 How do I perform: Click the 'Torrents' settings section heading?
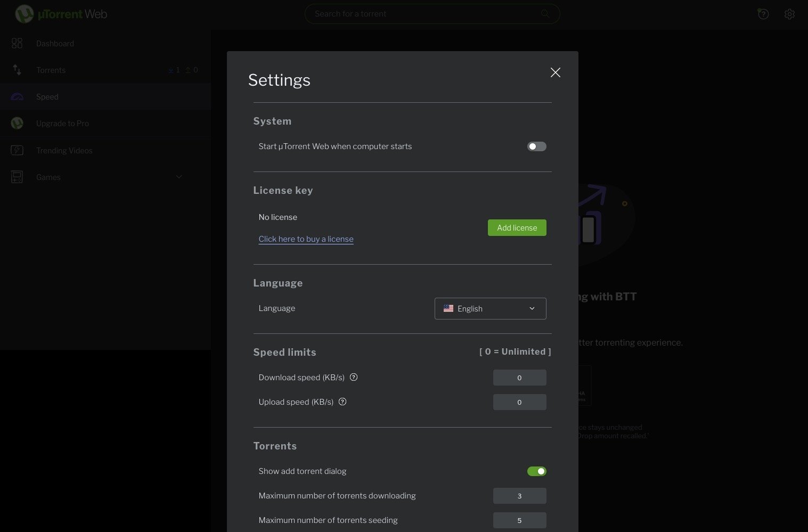pos(275,446)
